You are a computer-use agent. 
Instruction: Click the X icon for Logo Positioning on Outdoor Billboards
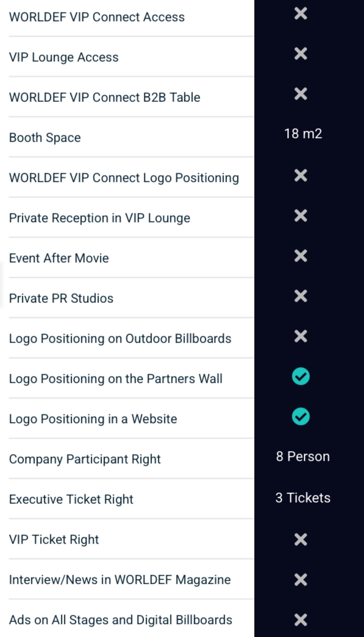[x=301, y=336]
